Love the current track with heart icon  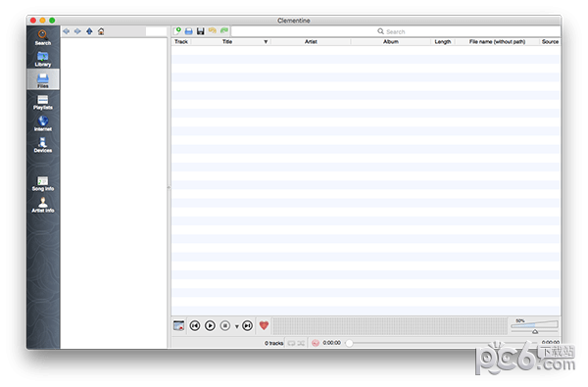click(264, 325)
